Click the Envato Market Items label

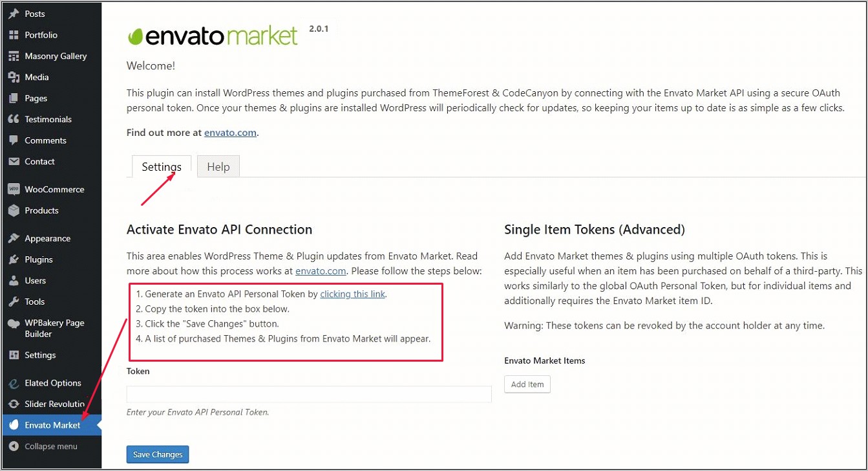(545, 360)
